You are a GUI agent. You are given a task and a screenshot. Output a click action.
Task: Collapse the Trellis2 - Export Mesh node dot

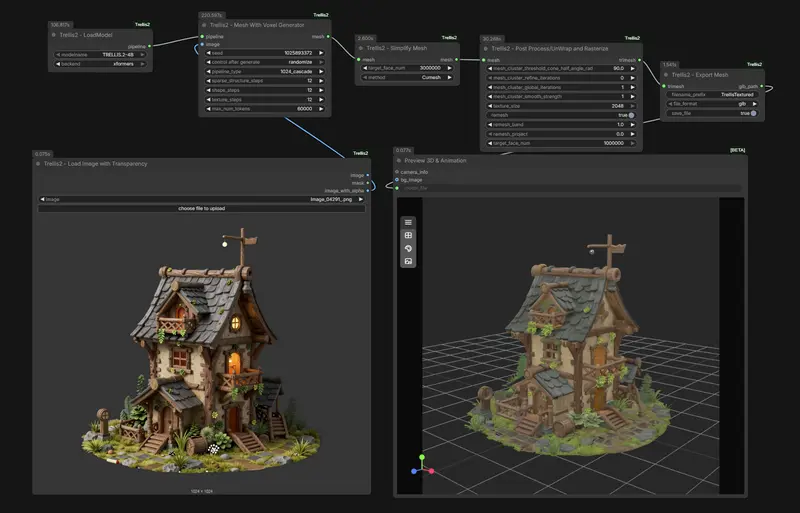pyautogui.click(x=668, y=75)
